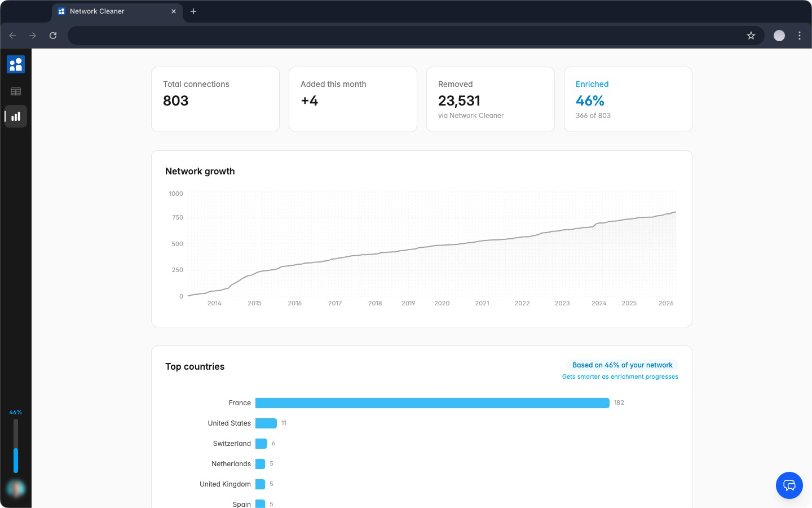812x508 pixels.
Task: Click the 'via Network Cleaner' caption
Action: pos(471,116)
